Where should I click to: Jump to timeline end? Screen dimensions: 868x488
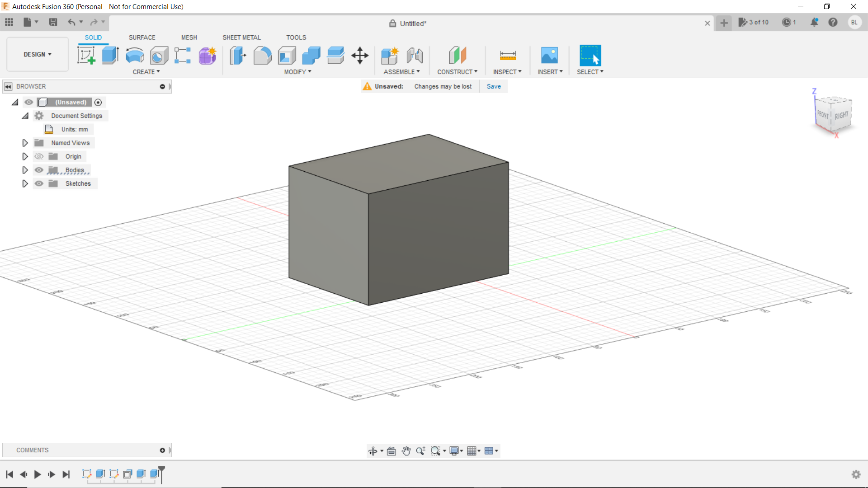pyautogui.click(x=66, y=474)
